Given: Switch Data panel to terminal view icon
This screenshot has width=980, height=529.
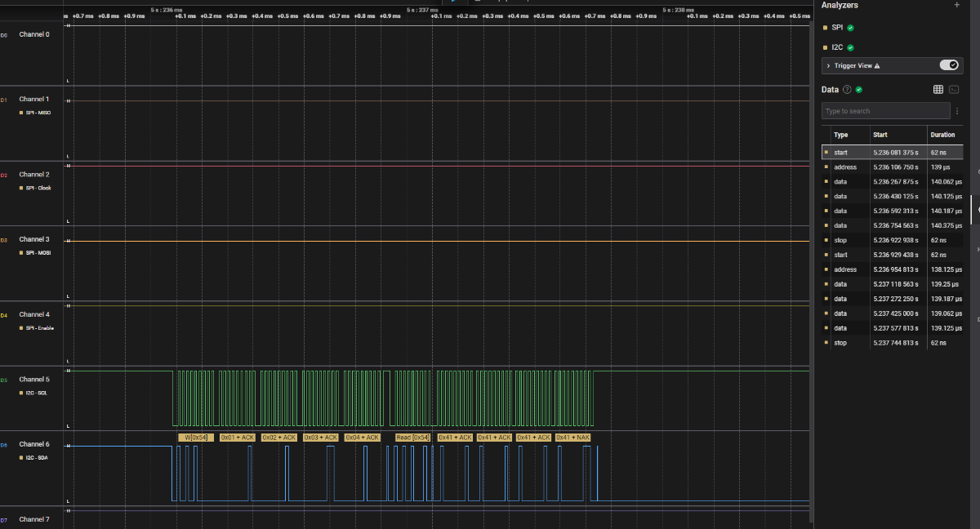Looking at the screenshot, I should pos(953,90).
